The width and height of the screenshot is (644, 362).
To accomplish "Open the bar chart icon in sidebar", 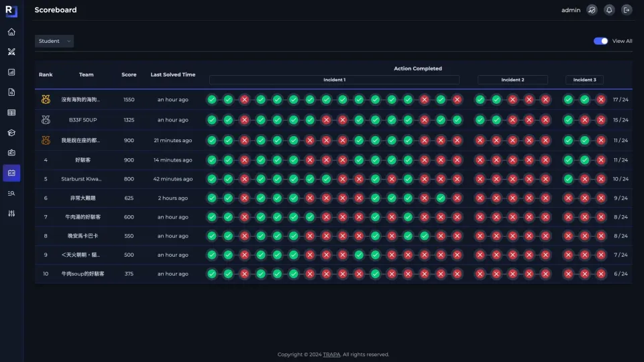I will (x=11, y=72).
